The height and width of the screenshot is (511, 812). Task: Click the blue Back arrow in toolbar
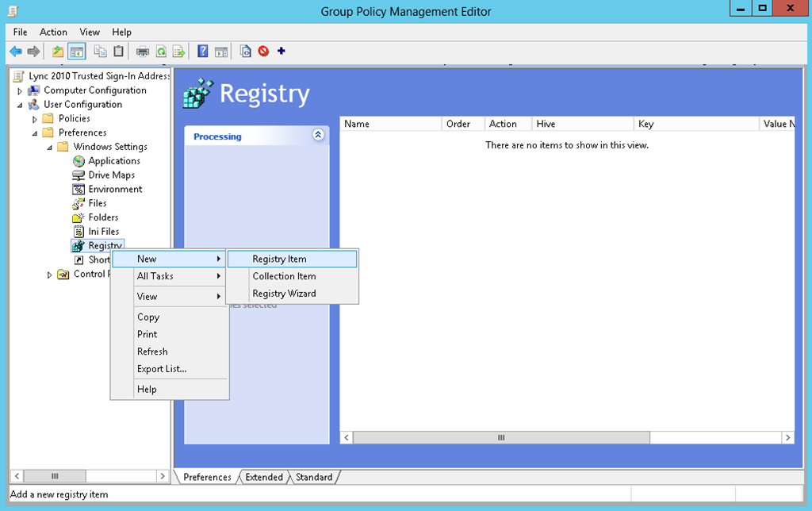point(15,52)
